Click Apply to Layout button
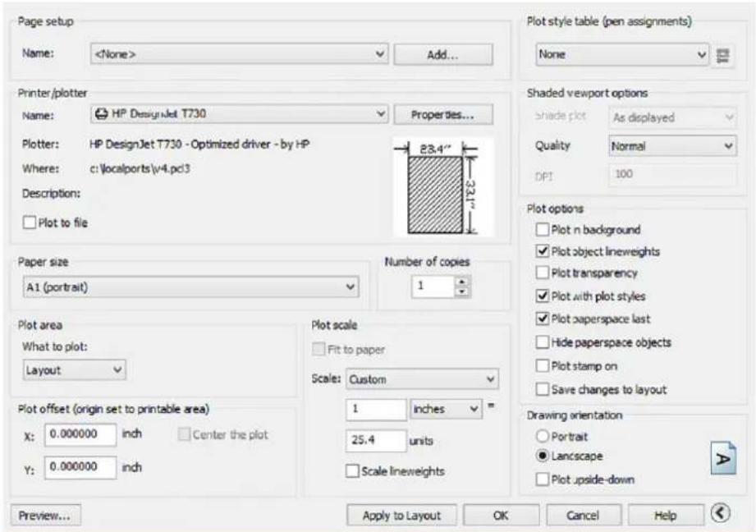The width and height of the screenshot is (756, 532). coord(401,515)
